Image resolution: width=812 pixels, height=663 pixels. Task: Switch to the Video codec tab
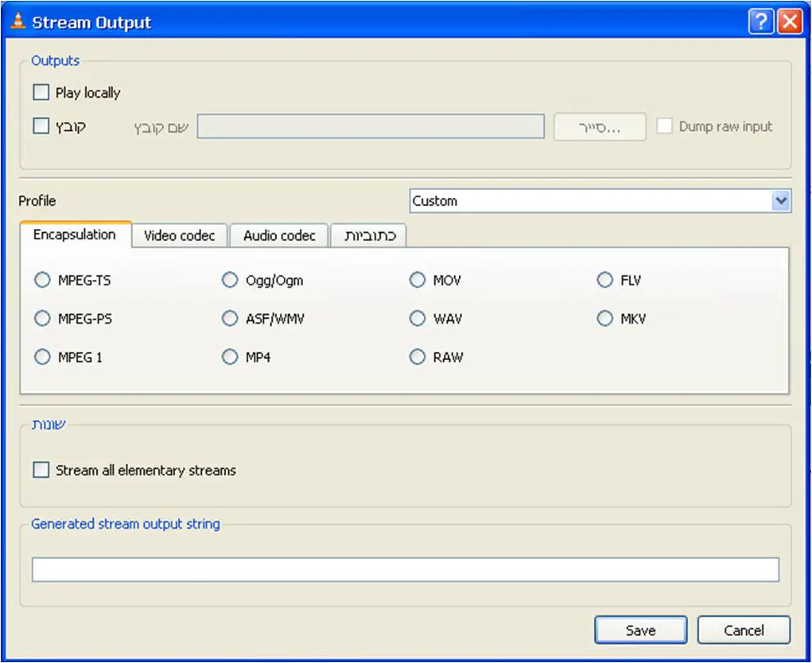pos(179,236)
